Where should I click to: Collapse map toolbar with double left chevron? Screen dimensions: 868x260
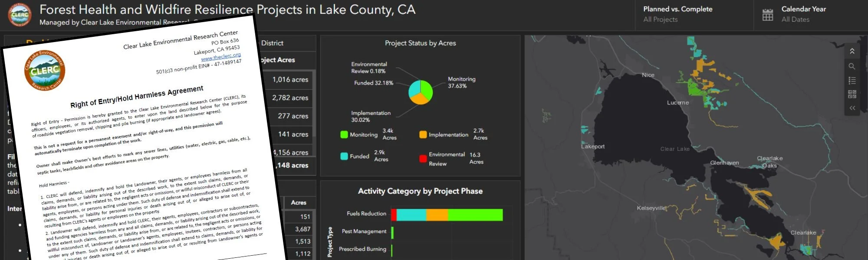tap(852, 108)
